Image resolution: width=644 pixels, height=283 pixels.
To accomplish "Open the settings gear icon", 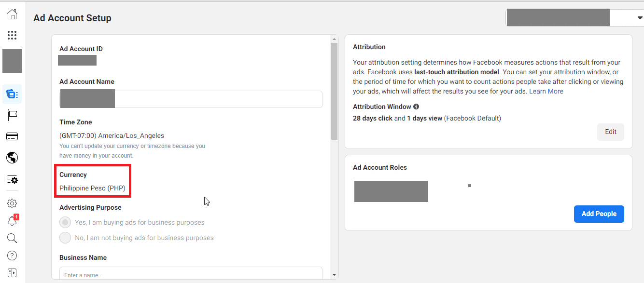I will point(12,203).
